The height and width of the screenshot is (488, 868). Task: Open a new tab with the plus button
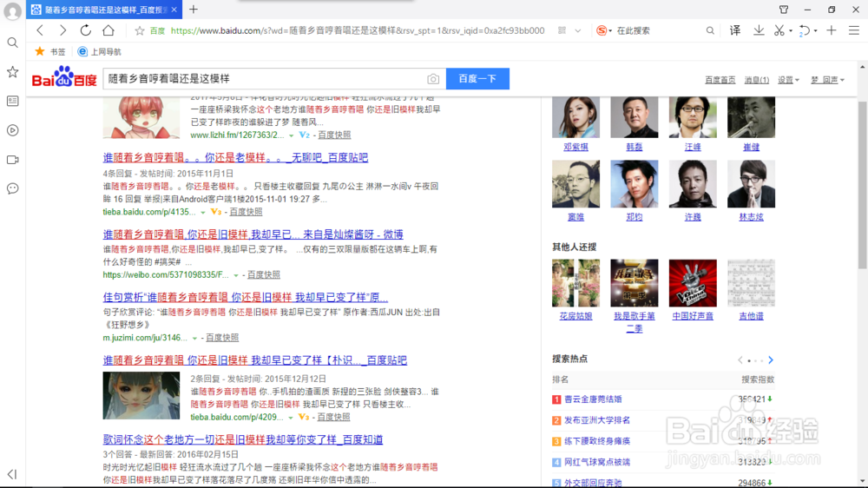coord(194,10)
